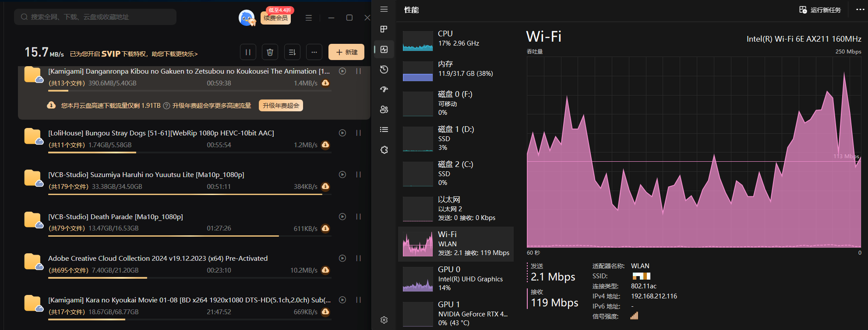Click the speed-up icon on Kara no Kyoukai

point(325,312)
